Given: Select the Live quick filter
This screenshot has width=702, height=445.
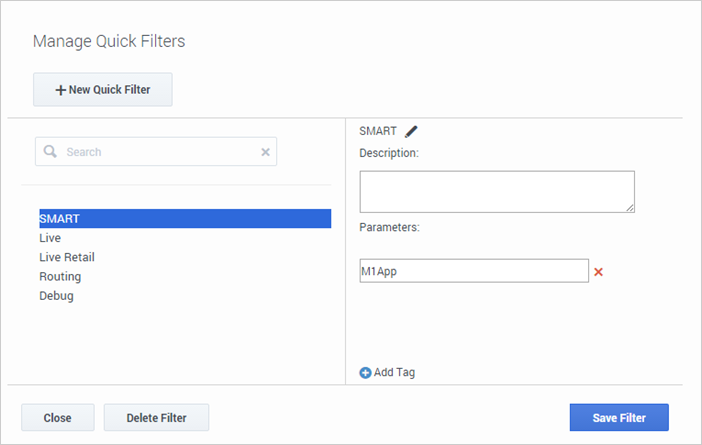Looking at the screenshot, I should [x=50, y=238].
